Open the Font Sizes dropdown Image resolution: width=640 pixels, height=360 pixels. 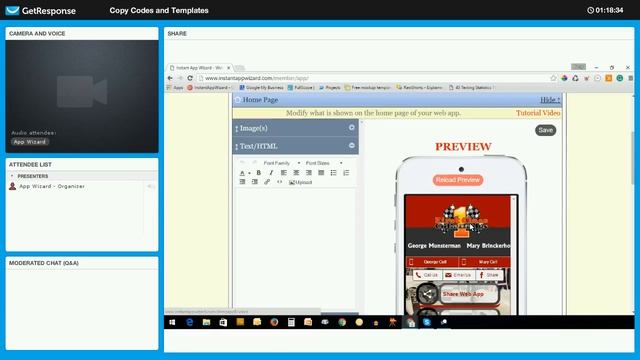pos(324,163)
